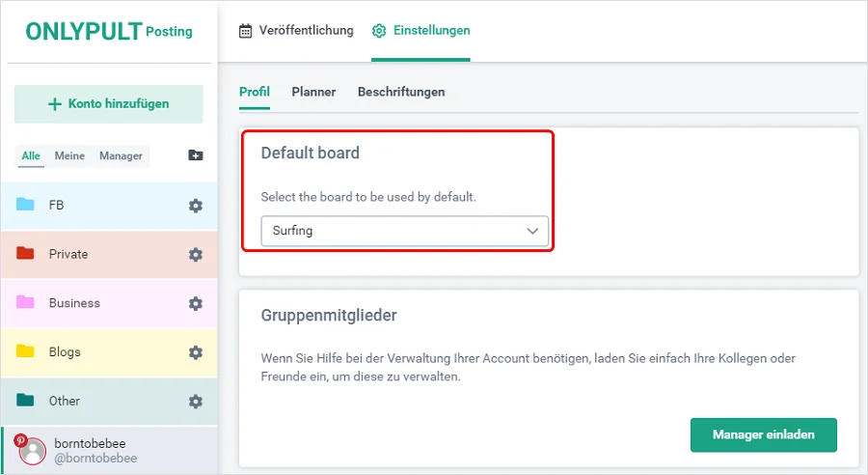Screen dimensions: 868x475
Task: Open the Beschriftungen sub-tab
Action: click(401, 92)
